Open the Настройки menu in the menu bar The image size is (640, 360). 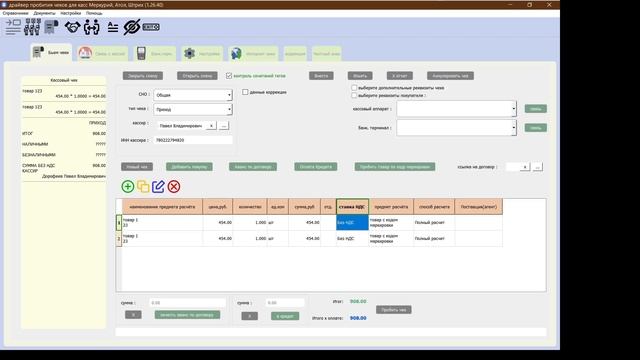[x=71, y=13]
